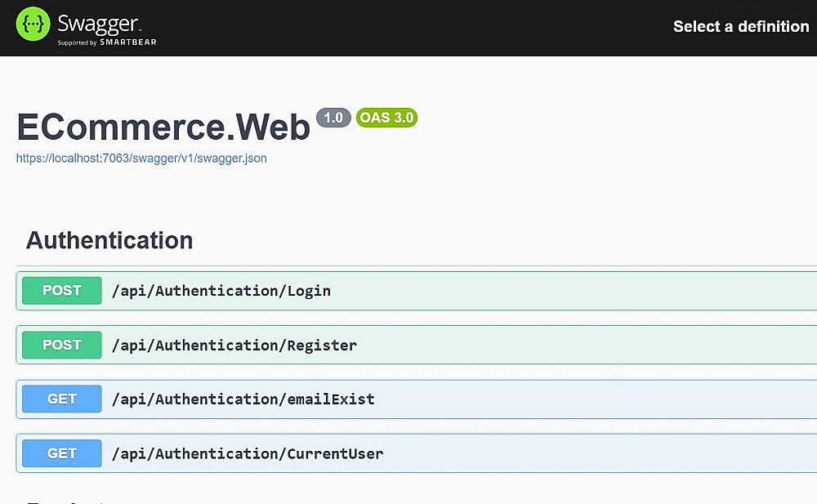Click the green Swagger logo icon
This screenshot has height=504, width=817.
(33, 25)
